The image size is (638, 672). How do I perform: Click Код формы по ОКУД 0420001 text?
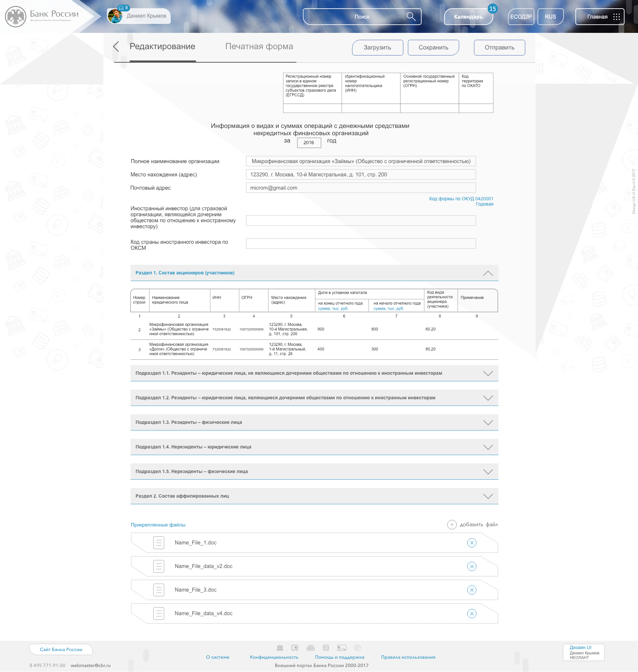click(461, 199)
